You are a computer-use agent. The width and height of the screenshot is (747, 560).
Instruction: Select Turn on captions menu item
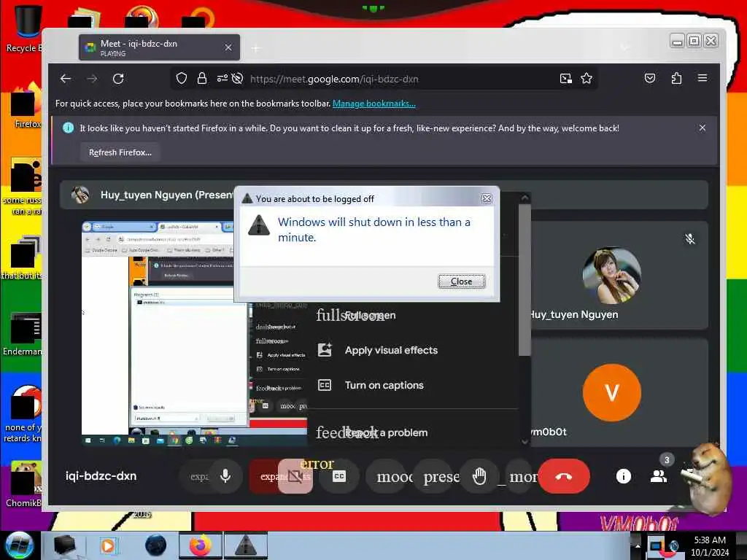(x=412, y=385)
